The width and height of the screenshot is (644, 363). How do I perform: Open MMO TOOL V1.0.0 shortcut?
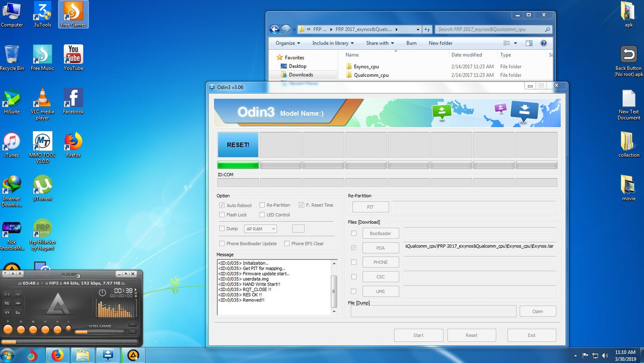(x=42, y=147)
